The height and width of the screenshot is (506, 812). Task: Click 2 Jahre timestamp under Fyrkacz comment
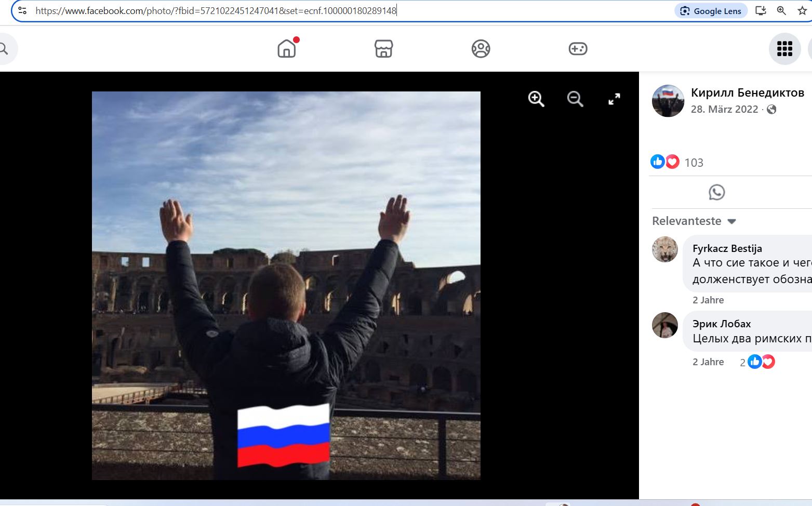point(708,300)
